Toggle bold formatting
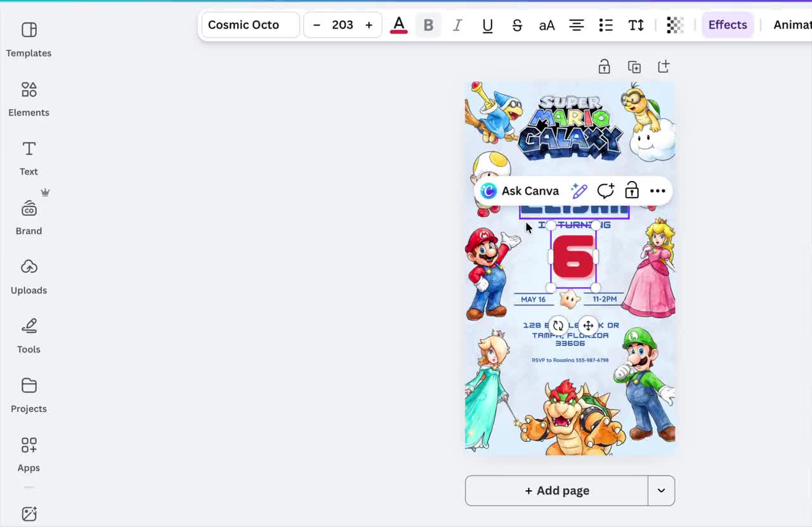This screenshot has width=812, height=527. (x=428, y=25)
